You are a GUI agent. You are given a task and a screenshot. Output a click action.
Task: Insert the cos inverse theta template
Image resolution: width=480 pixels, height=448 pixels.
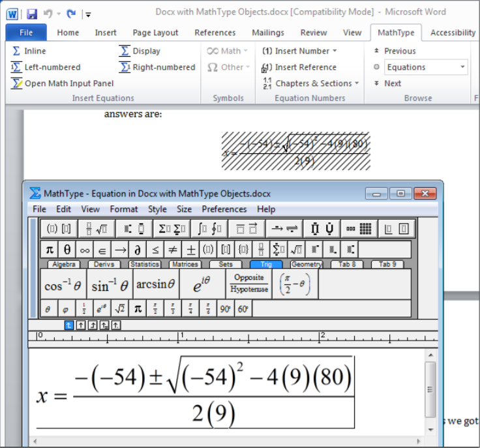coord(63,286)
